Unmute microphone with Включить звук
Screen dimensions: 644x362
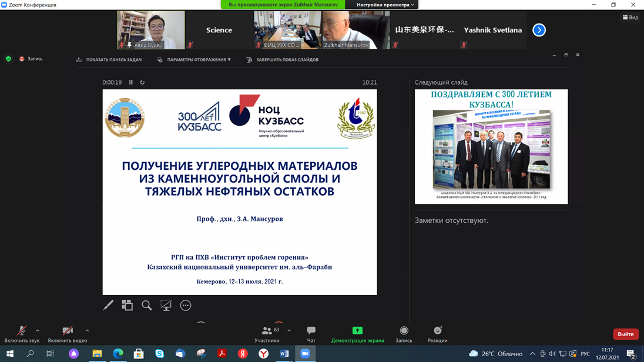click(x=22, y=334)
